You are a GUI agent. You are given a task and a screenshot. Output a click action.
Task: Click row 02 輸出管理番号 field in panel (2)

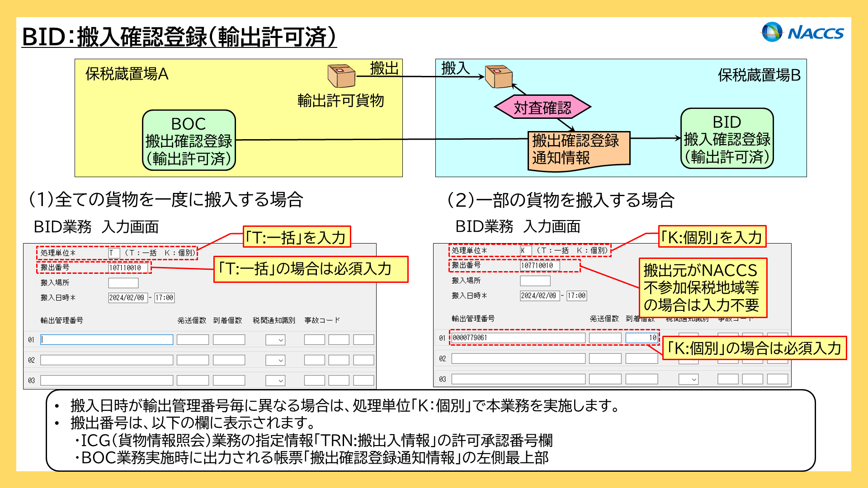click(519, 358)
